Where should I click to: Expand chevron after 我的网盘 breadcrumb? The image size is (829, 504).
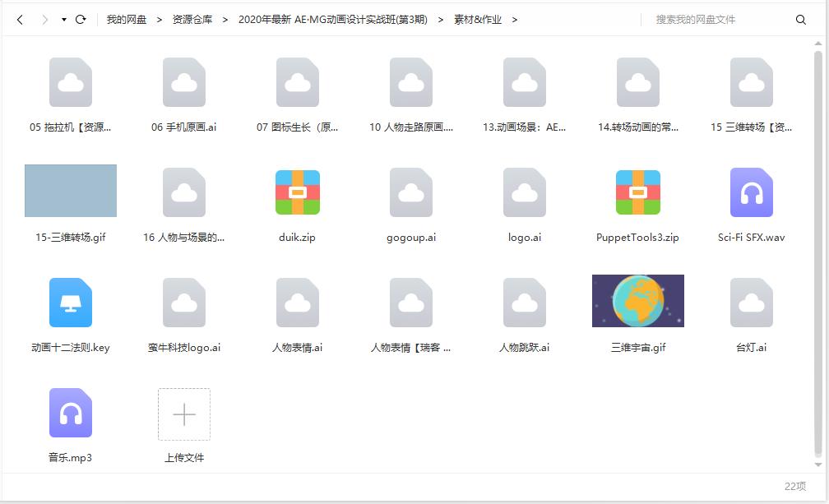[x=160, y=20]
